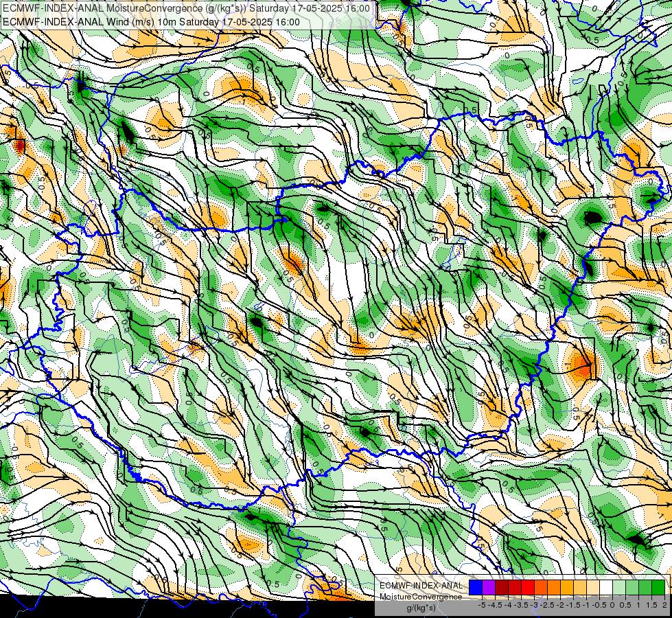Click the -3 tick label on the legend
The image size is (672, 618).
tap(534, 605)
